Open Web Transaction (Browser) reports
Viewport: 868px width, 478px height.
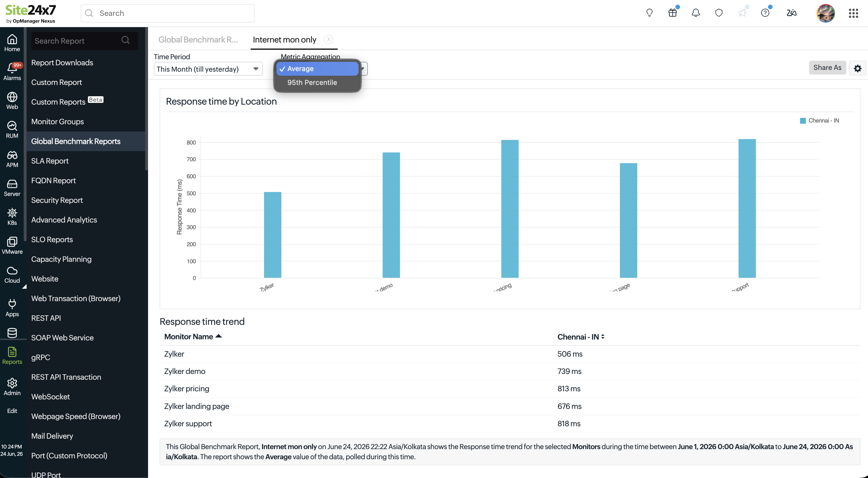(75, 299)
